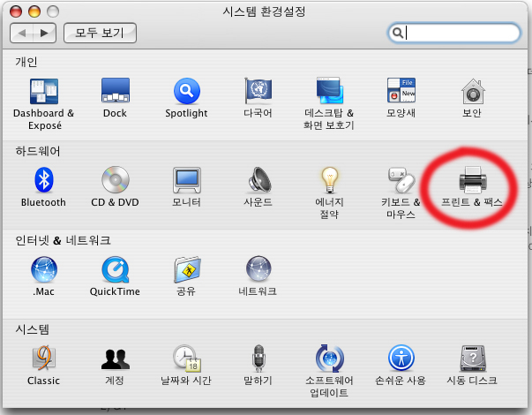
Task: Open the 모니터 (Displays) pane
Action: point(186,181)
